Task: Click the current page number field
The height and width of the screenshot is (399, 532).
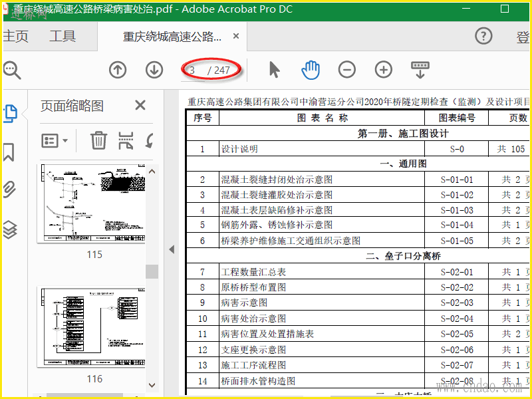Action: (x=192, y=70)
